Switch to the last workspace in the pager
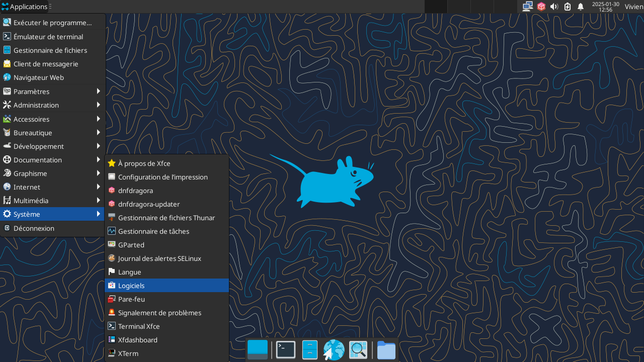The height and width of the screenshot is (362, 644). tap(505, 7)
